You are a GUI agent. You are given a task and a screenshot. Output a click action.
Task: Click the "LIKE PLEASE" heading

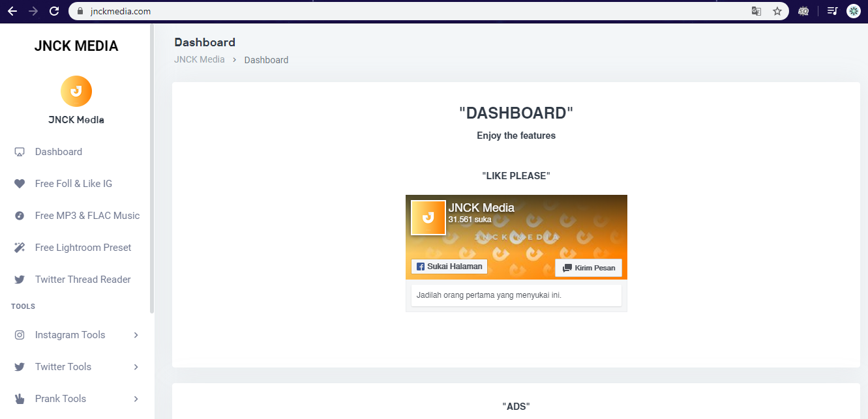516,176
